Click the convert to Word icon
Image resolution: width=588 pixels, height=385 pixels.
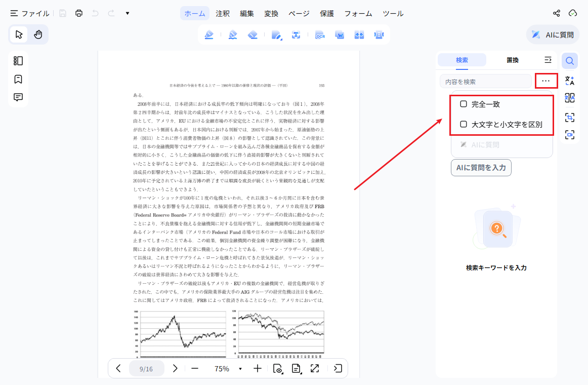(x=340, y=35)
